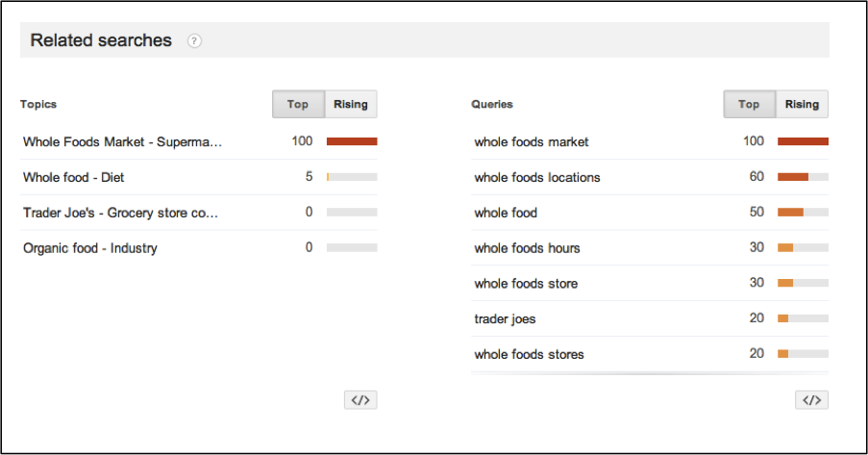The image size is (868, 455).
Task: Click the Related searches heading text
Action: click(x=101, y=40)
